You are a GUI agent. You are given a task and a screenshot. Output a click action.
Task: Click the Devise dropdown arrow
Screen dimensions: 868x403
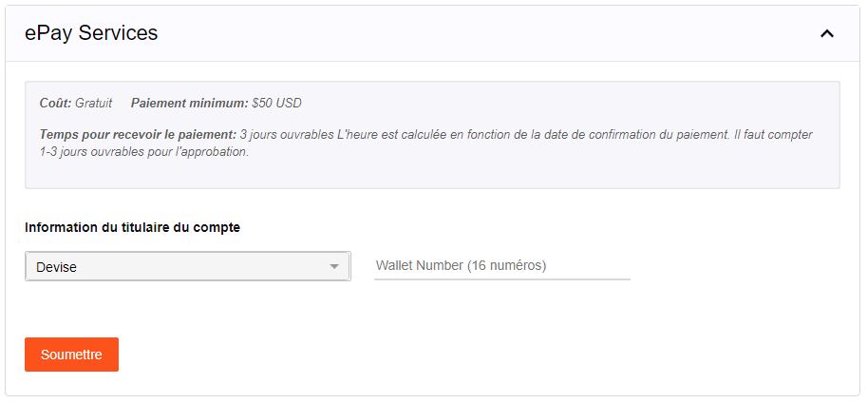[x=334, y=267]
